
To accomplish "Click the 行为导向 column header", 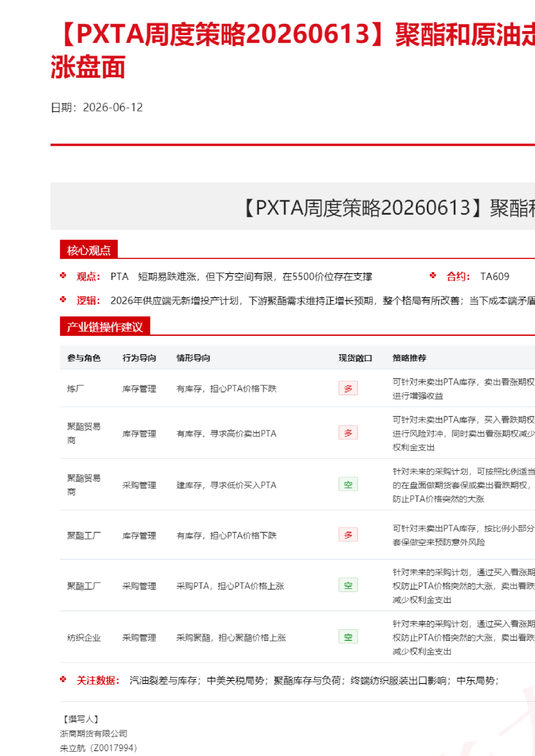I will click(139, 358).
